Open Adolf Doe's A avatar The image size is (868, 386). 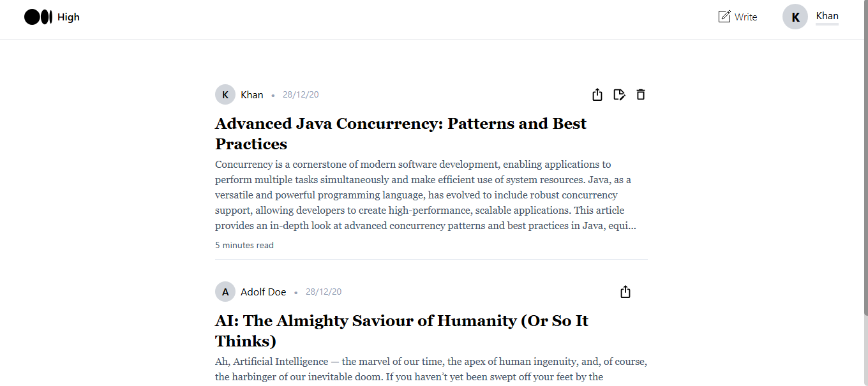[225, 292]
